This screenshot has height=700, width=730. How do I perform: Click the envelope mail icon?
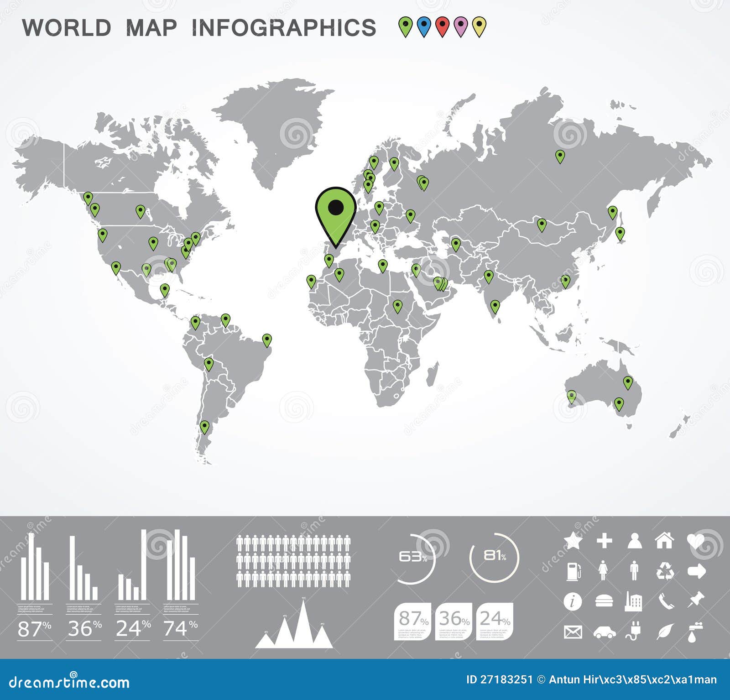point(573,632)
